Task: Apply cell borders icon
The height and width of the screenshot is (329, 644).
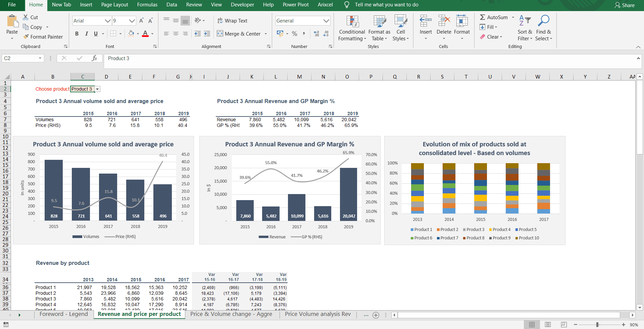Action: 113,34
